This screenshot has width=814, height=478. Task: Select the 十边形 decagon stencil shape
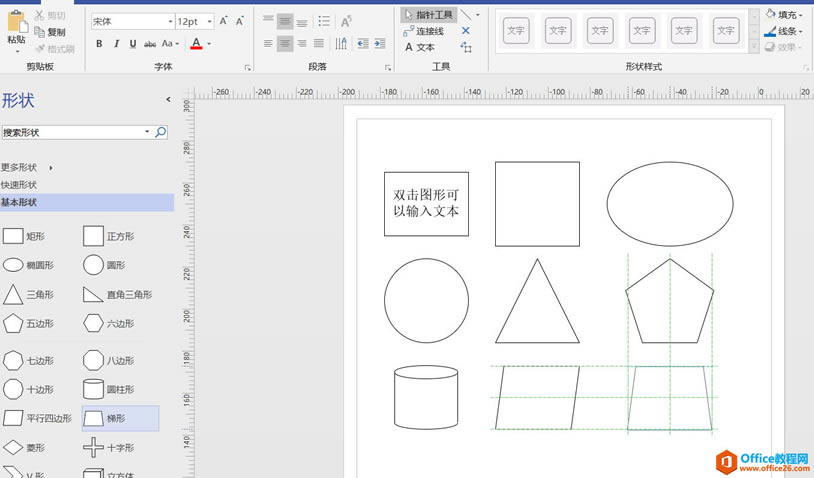28,389
